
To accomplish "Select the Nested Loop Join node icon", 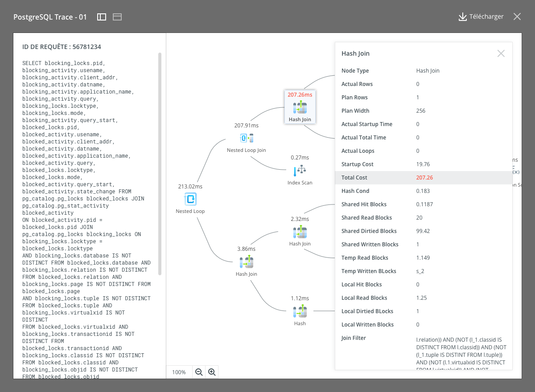I will click(x=247, y=138).
